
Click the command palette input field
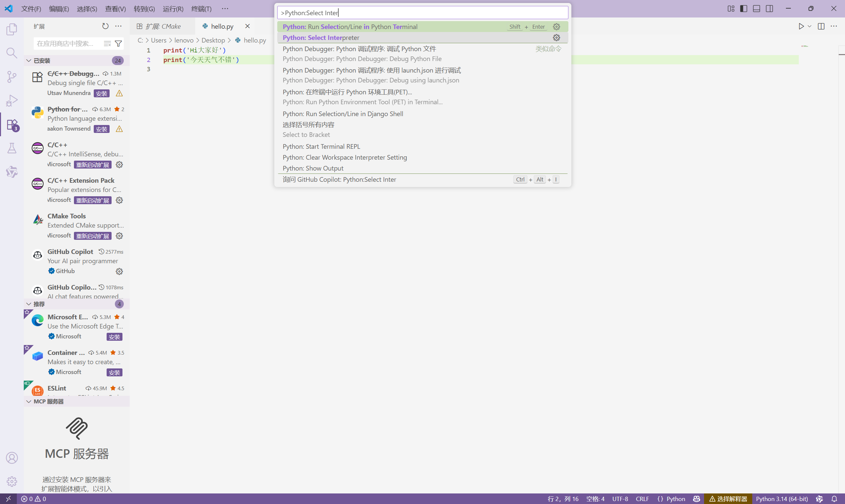422,13
